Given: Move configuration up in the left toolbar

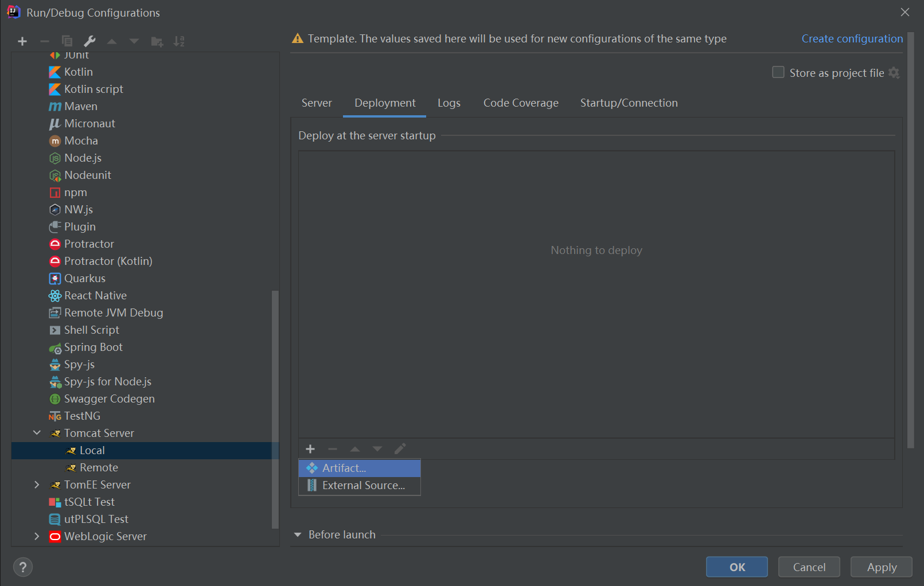Looking at the screenshot, I should [x=112, y=41].
